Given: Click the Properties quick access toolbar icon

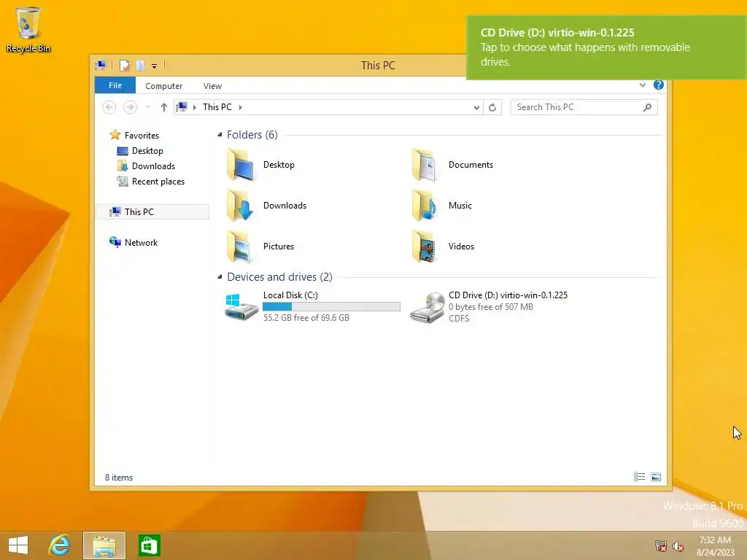Looking at the screenshot, I should click(x=124, y=66).
